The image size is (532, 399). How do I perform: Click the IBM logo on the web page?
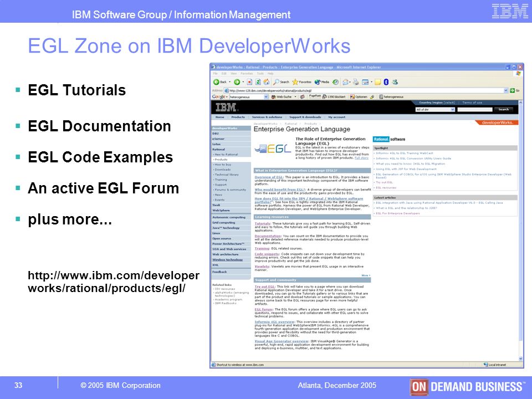point(226,108)
